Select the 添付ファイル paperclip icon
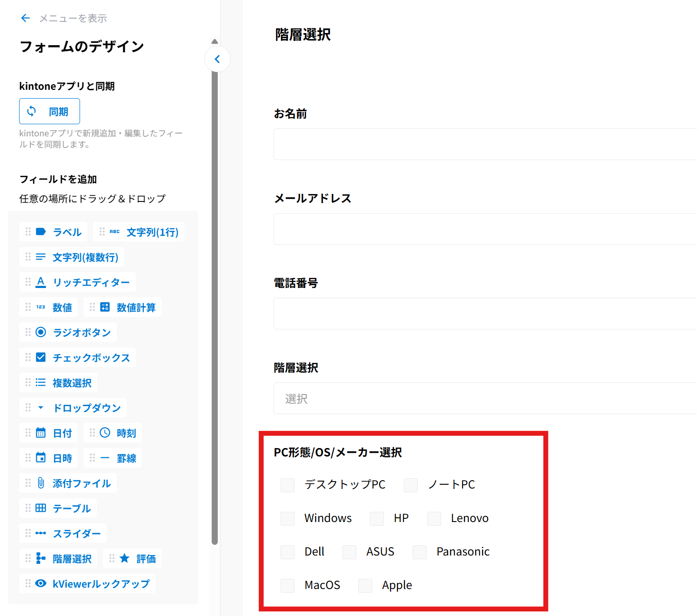 point(41,483)
